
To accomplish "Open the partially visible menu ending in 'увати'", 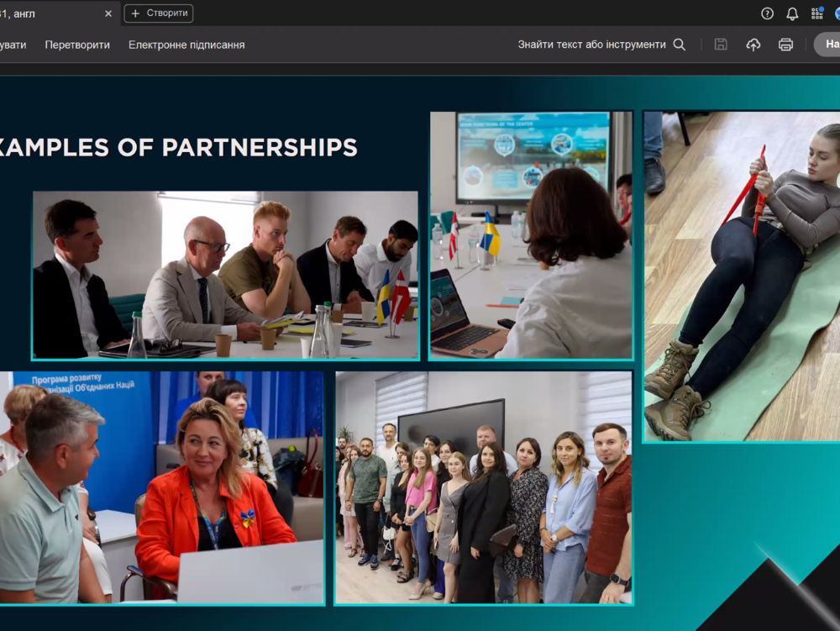I will coord(13,45).
